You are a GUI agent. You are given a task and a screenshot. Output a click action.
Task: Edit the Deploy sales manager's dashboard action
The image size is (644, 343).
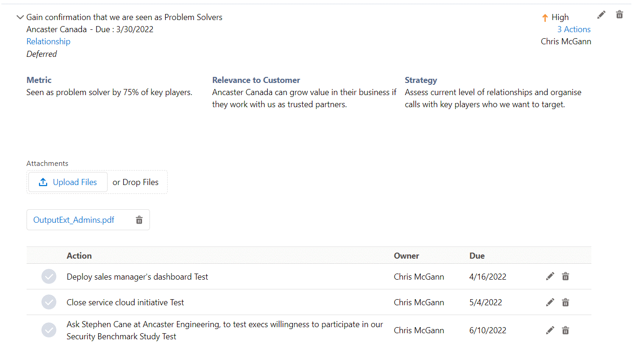point(550,276)
